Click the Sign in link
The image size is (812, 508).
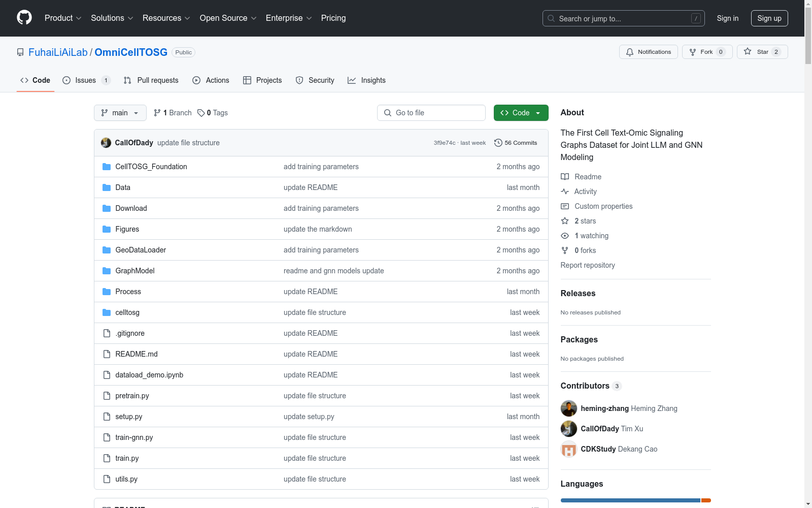[x=728, y=18]
